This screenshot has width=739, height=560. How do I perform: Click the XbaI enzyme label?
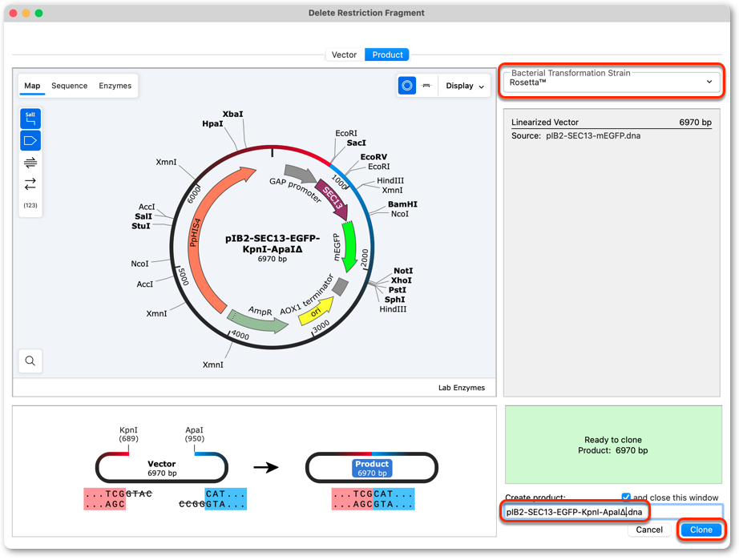point(232,114)
